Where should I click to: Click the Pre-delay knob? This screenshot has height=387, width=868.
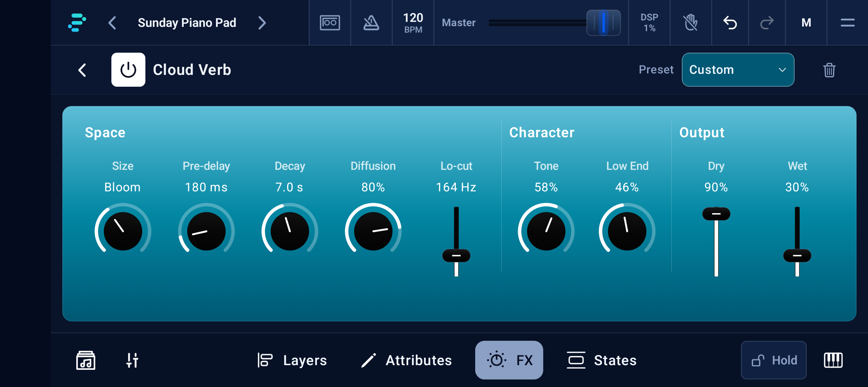(x=206, y=231)
